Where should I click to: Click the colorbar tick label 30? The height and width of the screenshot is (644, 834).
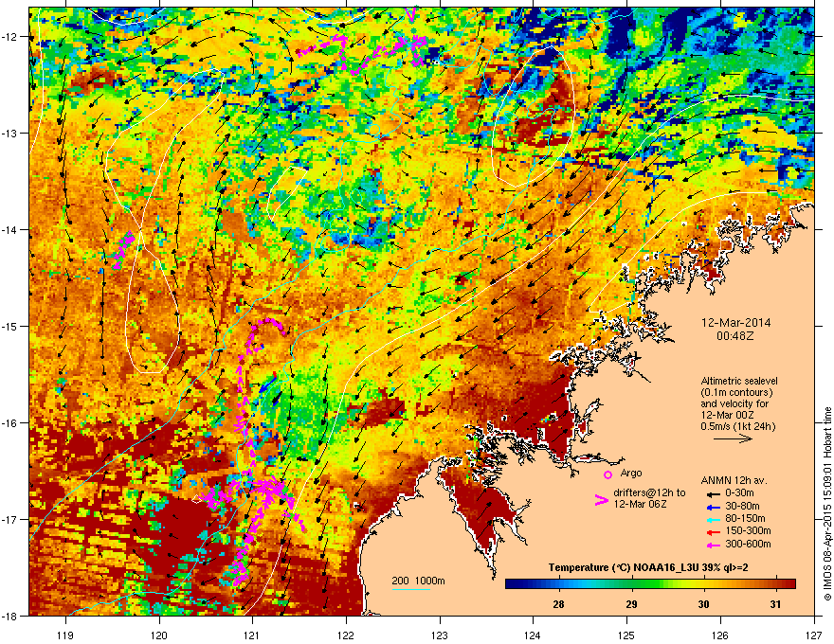click(x=703, y=604)
